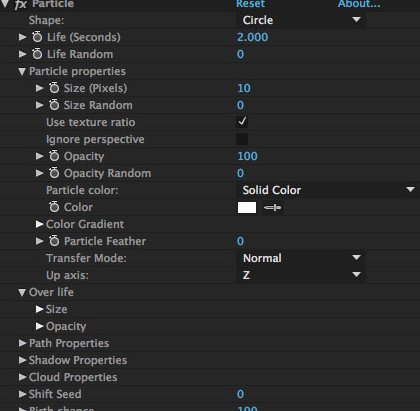This screenshot has height=411, width=420.
Task: Click the Reset link for Particle effect
Action: [x=250, y=4]
